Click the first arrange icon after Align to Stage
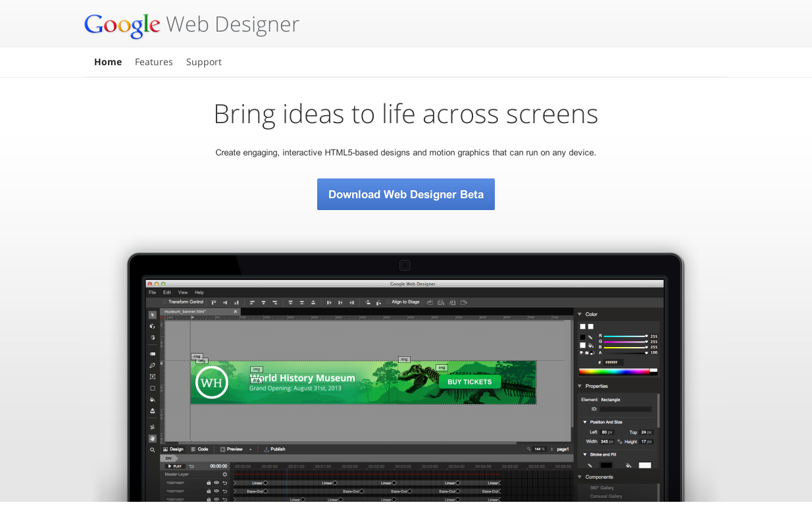The height and width of the screenshot is (513, 812). [430, 302]
